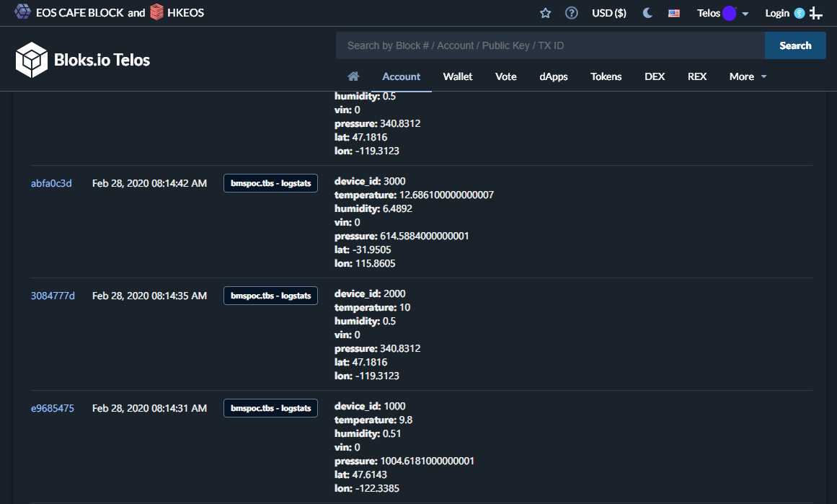Viewport: 837px width, 504px height.
Task: Go to home via house icon
Action: (x=353, y=76)
